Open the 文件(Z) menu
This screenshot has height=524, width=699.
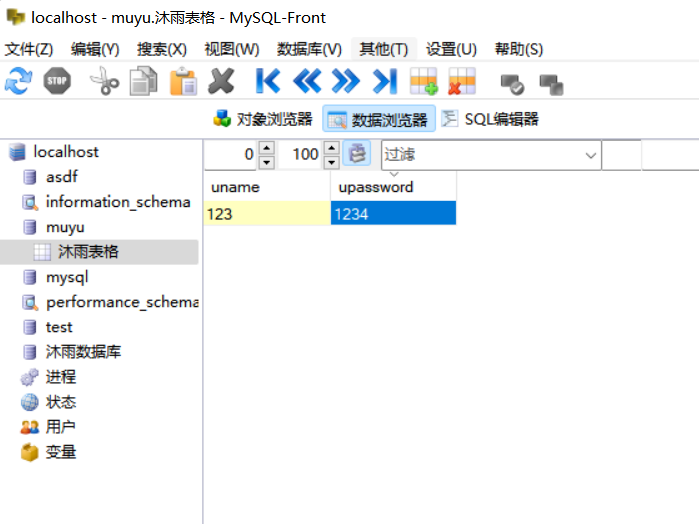coord(29,49)
